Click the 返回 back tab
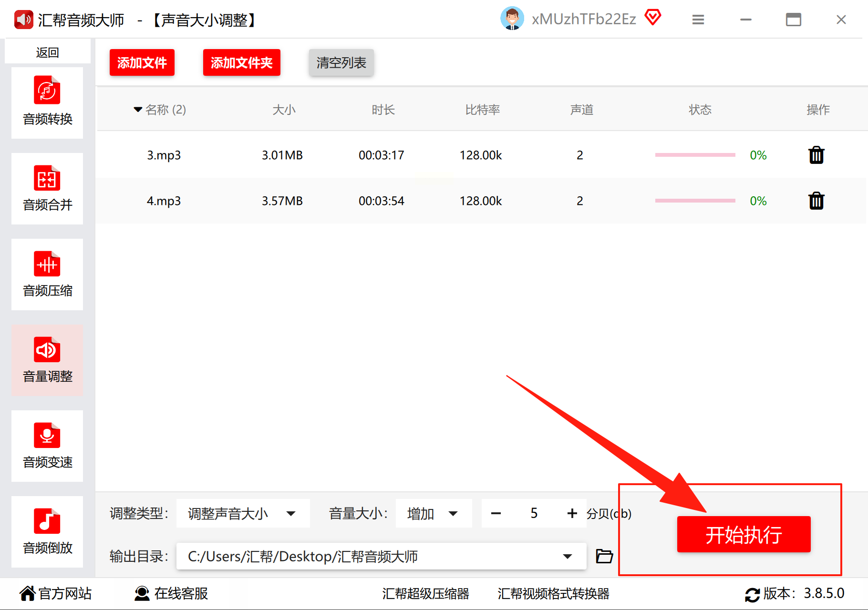This screenshot has height=610, width=868. click(47, 52)
